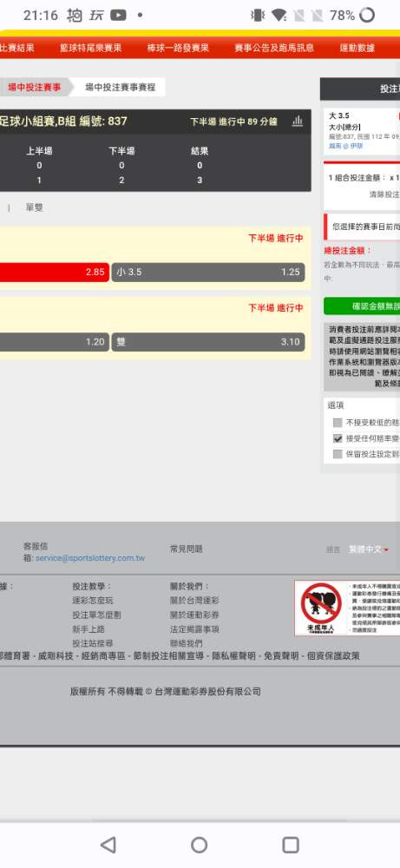Open recent apps with square button
The image size is (400, 868).
(291, 845)
